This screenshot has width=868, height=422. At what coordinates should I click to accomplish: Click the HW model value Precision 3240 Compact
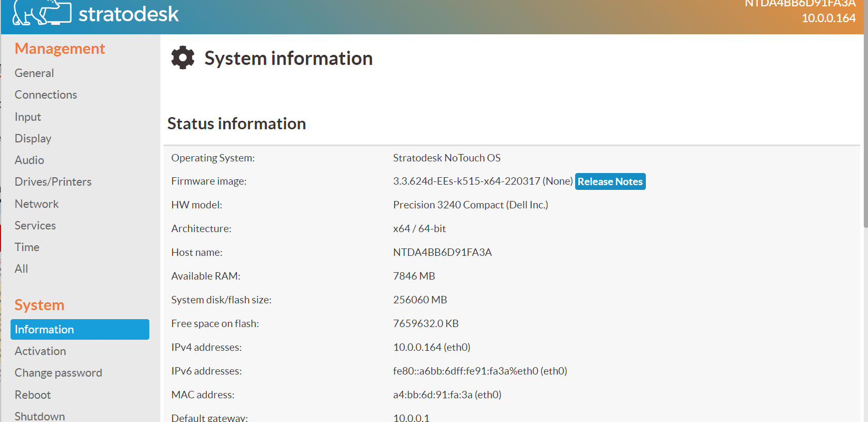point(449,205)
